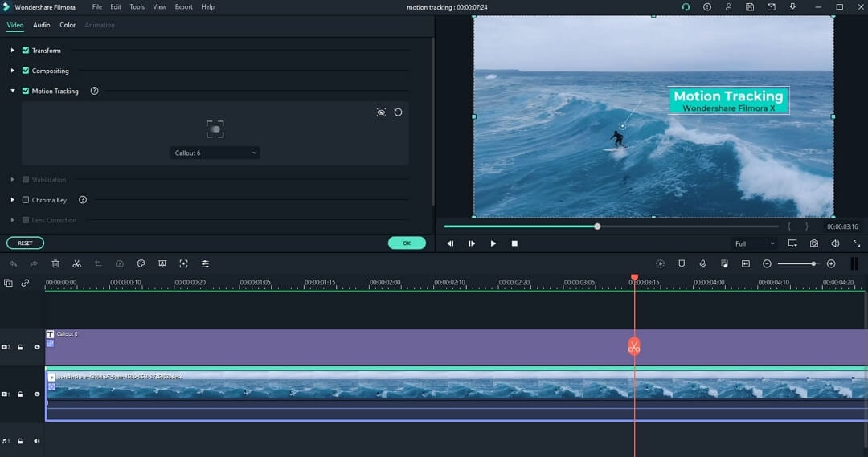The height and width of the screenshot is (457, 868).
Task: Open the Callout 6 dropdown
Action: [215, 153]
